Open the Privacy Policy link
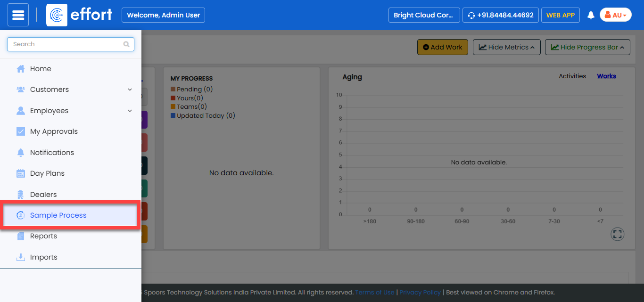This screenshot has height=302, width=644. tap(420, 293)
